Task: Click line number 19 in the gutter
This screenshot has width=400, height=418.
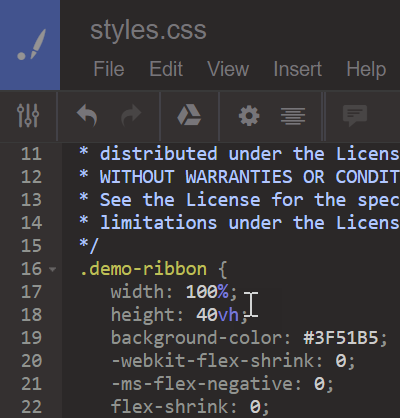Action: click(x=31, y=338)
